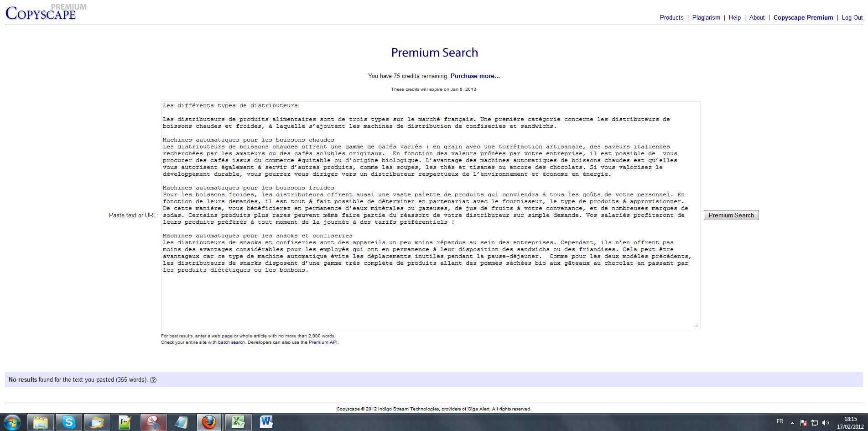Viewport: 868px width, 431px height.
Task: Open the Products menu item
Action: (671, 17)
